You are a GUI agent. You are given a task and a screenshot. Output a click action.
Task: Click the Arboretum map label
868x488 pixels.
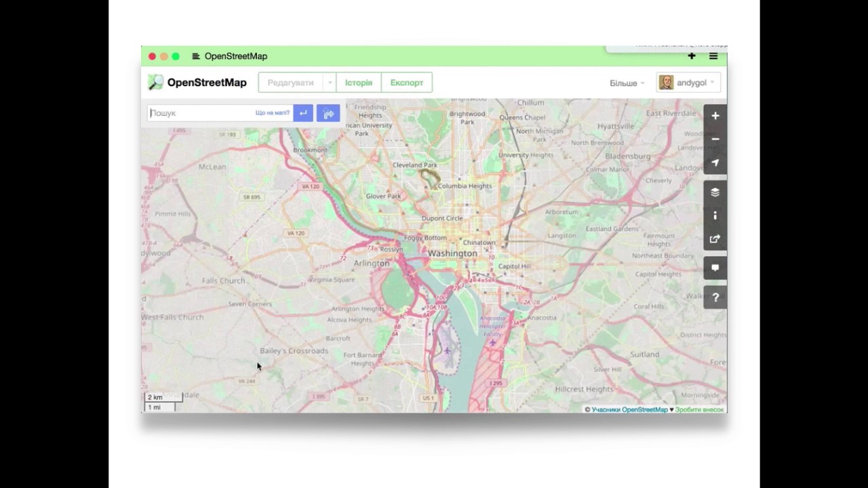coord(561,212)
